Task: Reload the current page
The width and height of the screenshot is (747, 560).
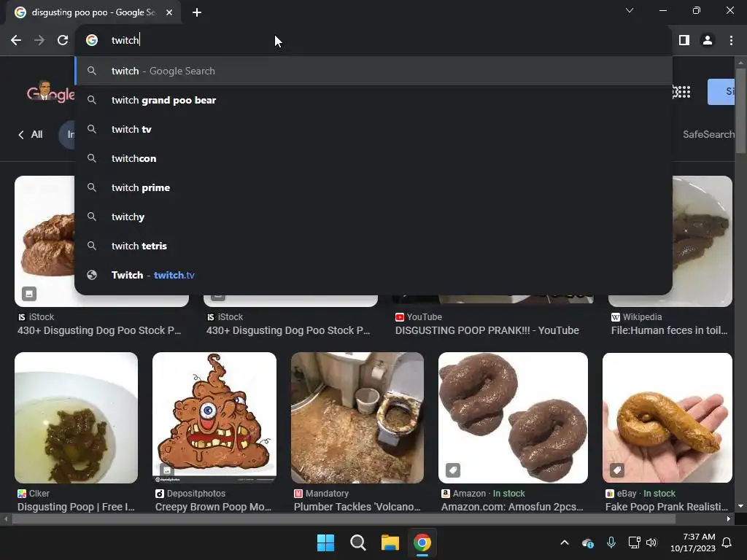Action: coord(63,41)
